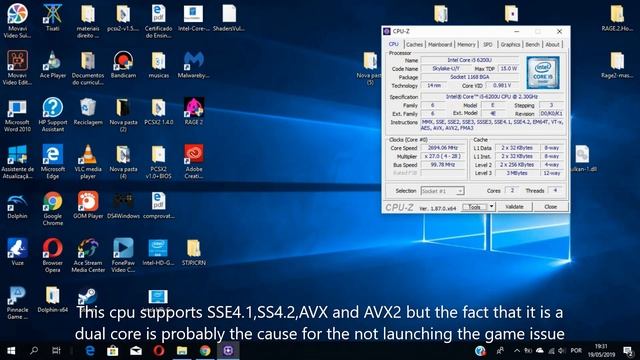
Task: Expand the Tools dropdown arrow in CPU-Z
Action: 491,207
